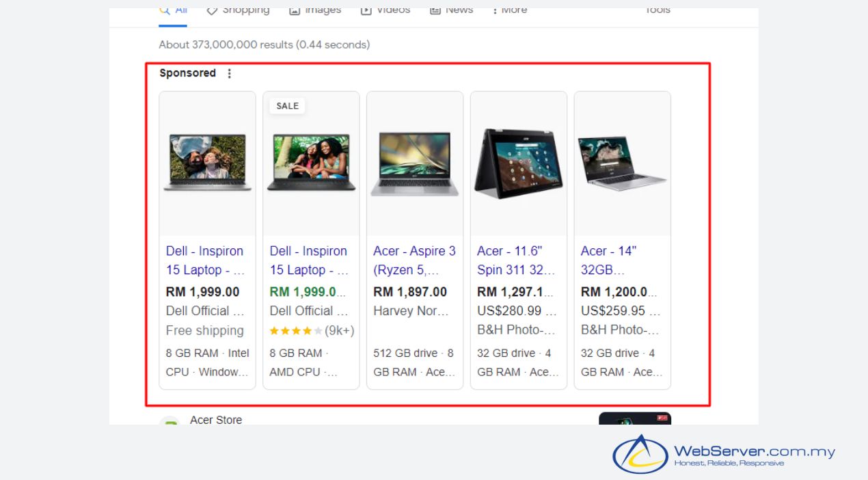Image resolution: width=868 pixels, height=480 pixels.
Task: Open the Tools search menu
Action: click(657, 11)
